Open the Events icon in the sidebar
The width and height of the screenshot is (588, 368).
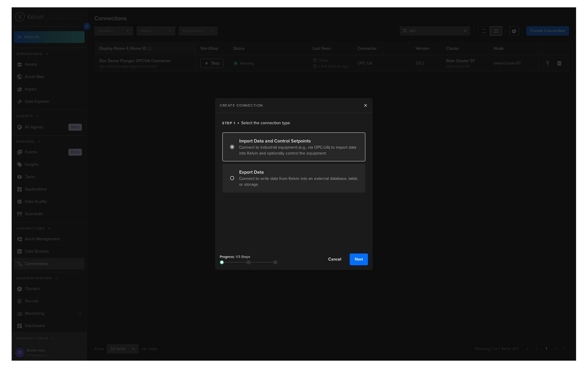click(20, 152)
